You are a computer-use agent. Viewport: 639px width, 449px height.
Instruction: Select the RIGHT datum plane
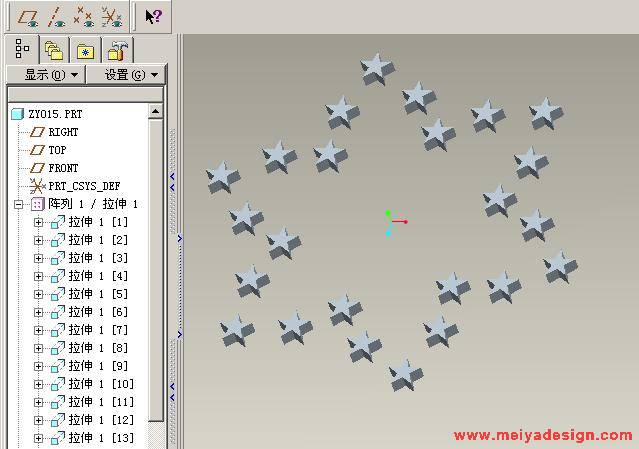pyautogui.click(x=63, y=132)
